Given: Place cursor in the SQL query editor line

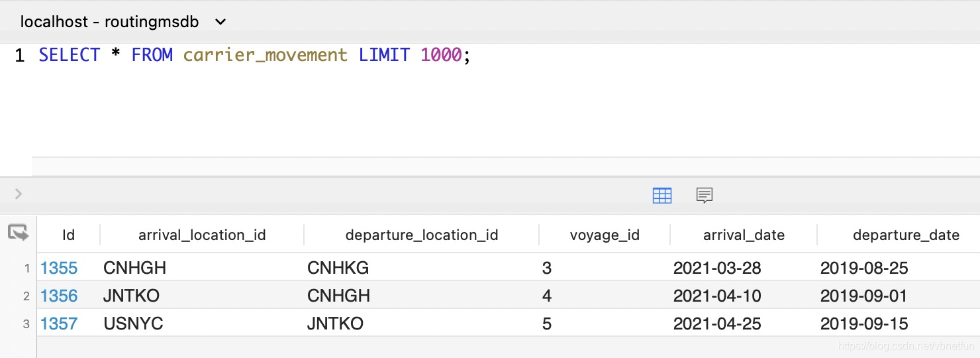Looking at the screenshot, I should 254,55.
